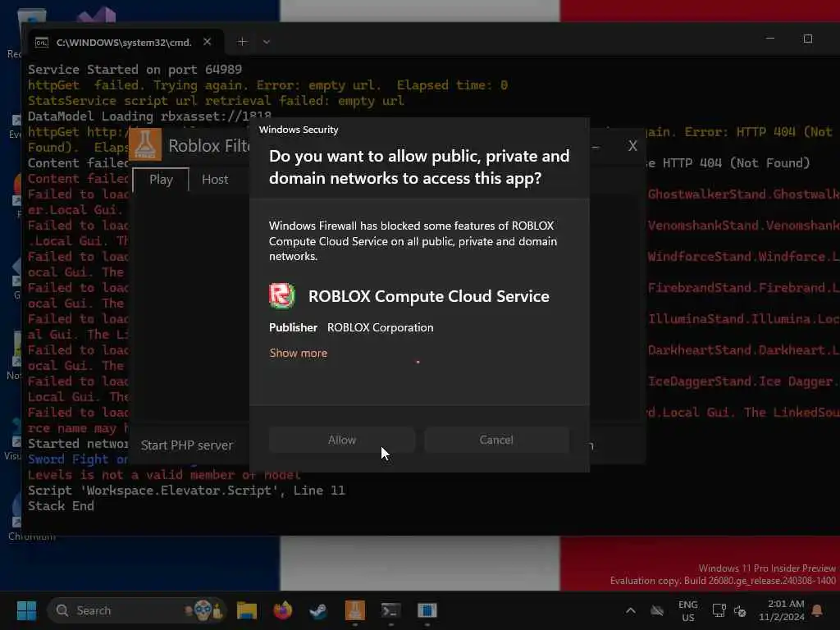The width and height of the screenshot is (840, 630).
Task: Open network display tray icon
Action: [x=719, y=610]
